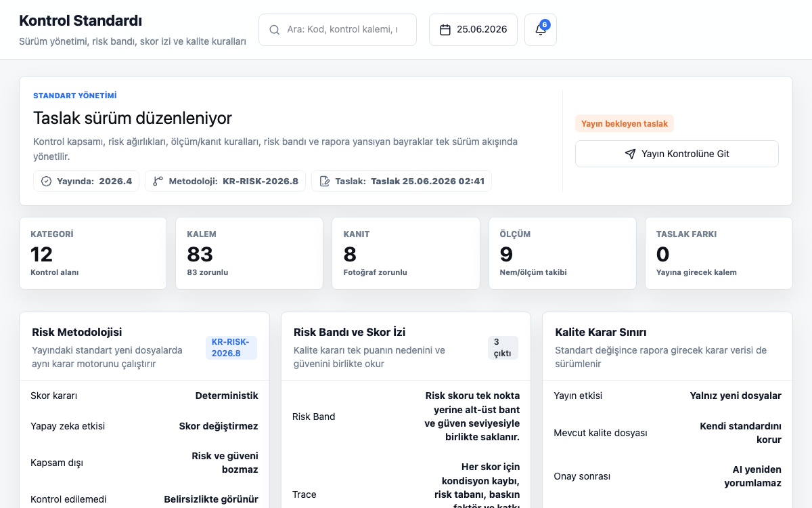Open the 25.06.2026 date picker

pos(473,30)
